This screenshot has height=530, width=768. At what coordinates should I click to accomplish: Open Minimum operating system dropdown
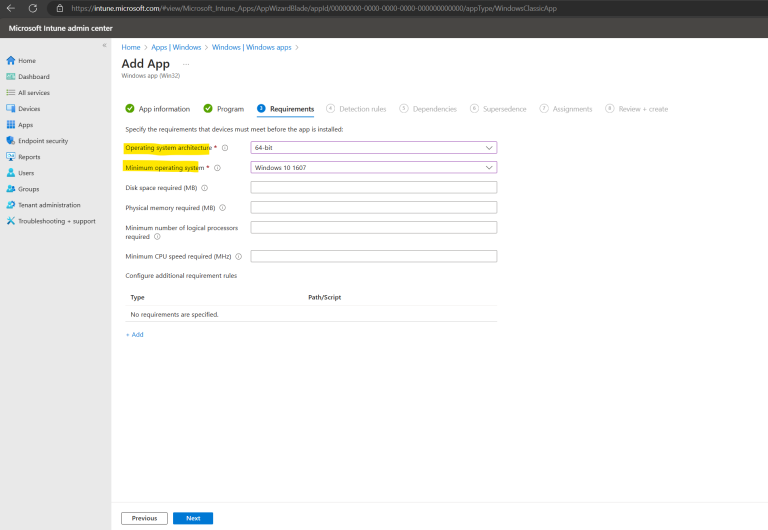[373, 167]
